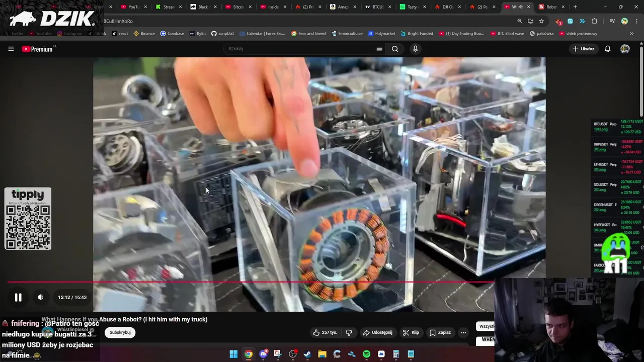The height and width of the screenshot is (362, 644).
Task: Open Steam from taskbar
Action: [307, 354]
